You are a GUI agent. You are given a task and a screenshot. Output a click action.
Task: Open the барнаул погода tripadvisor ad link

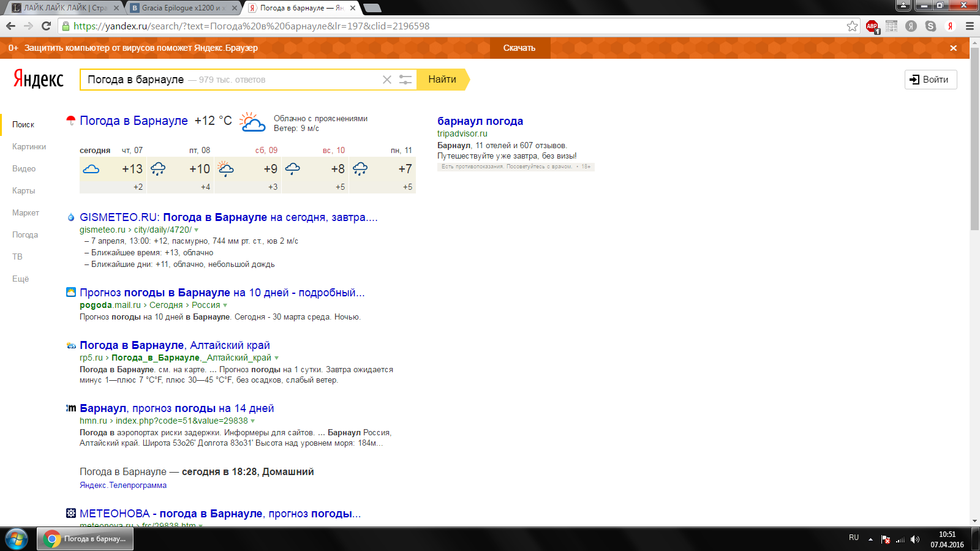pyautogui.click(x=480, y=121)
